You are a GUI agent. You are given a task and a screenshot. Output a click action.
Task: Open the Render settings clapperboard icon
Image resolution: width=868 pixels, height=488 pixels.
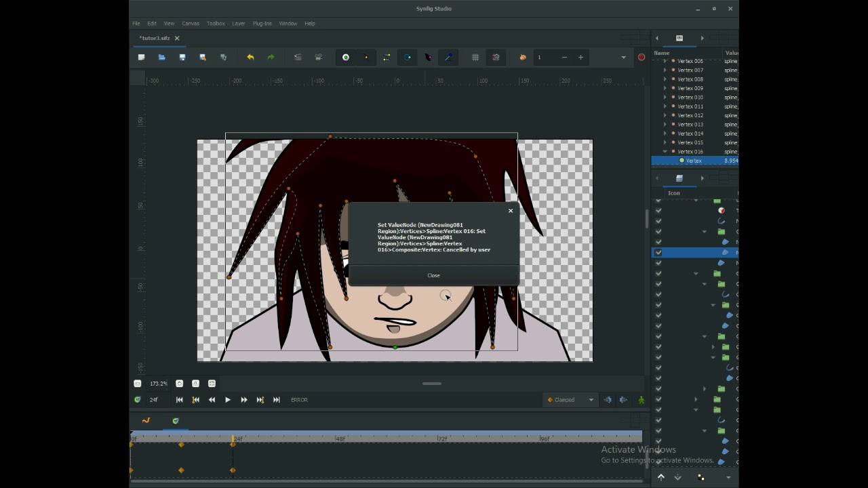pyautogui.click(x=298, y=58)
